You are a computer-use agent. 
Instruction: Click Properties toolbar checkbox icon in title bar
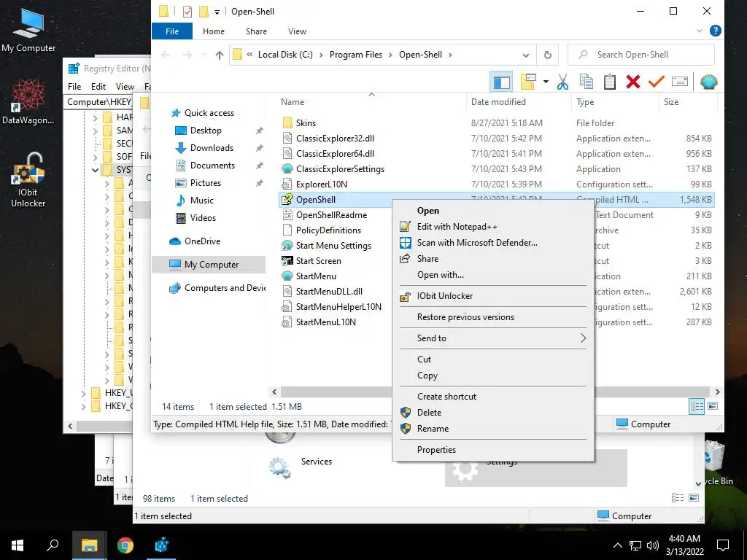coord(187,11)
